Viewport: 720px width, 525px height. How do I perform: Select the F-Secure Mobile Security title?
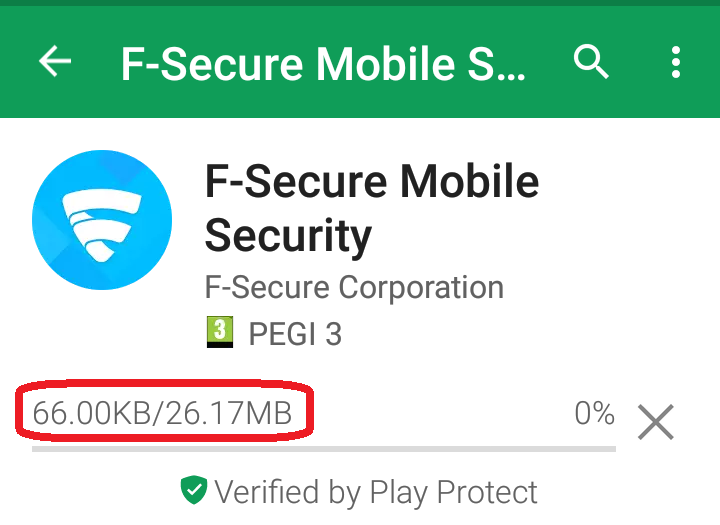click(371, 208)
